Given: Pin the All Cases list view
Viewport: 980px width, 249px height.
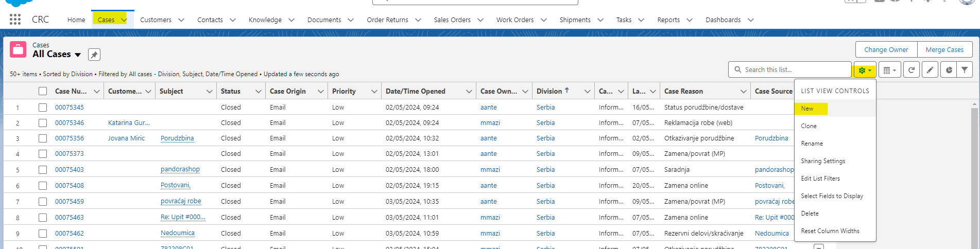Looking at the screenshot, I should click(94, 55).
